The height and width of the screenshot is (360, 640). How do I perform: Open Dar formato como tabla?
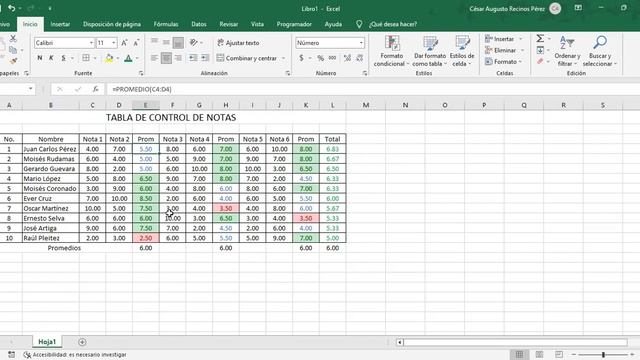point(430,51)
